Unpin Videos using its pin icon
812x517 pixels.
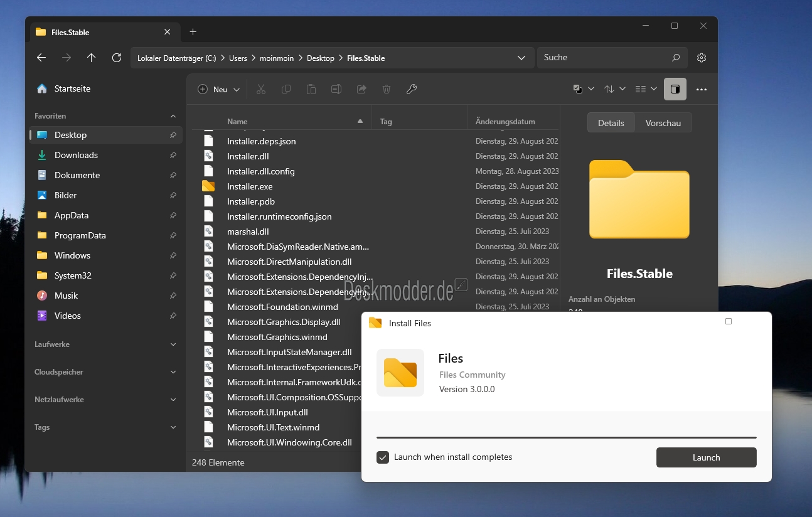173,316
